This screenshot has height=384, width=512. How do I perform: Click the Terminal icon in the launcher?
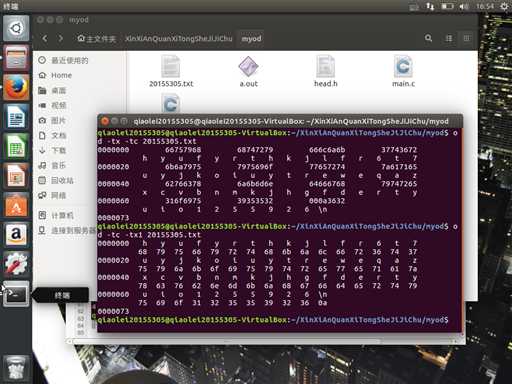16,294
